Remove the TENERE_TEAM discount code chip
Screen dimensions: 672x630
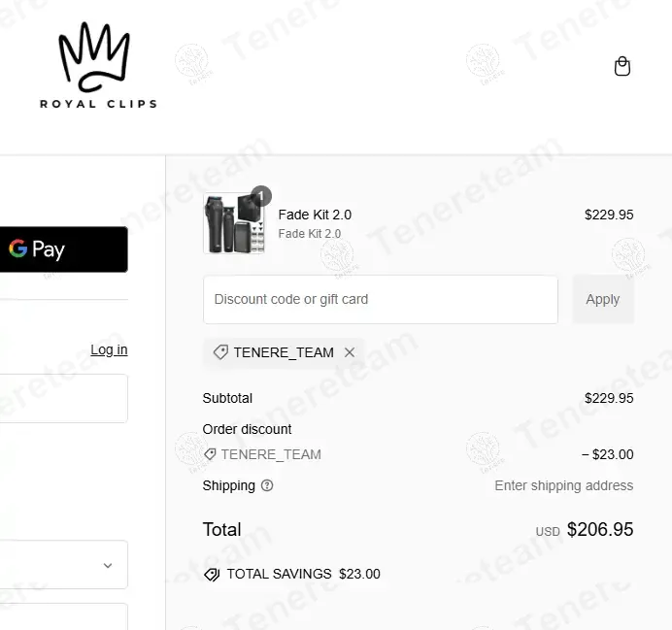coord(350,352)
